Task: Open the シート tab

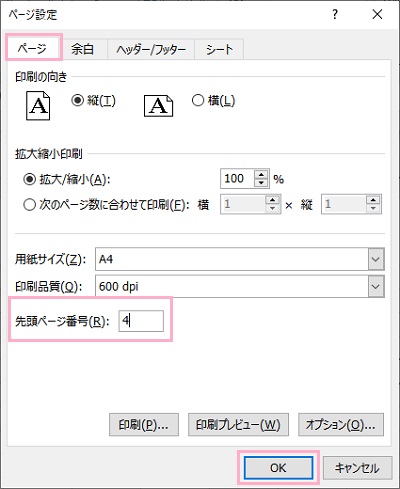Action: [219, 50]
